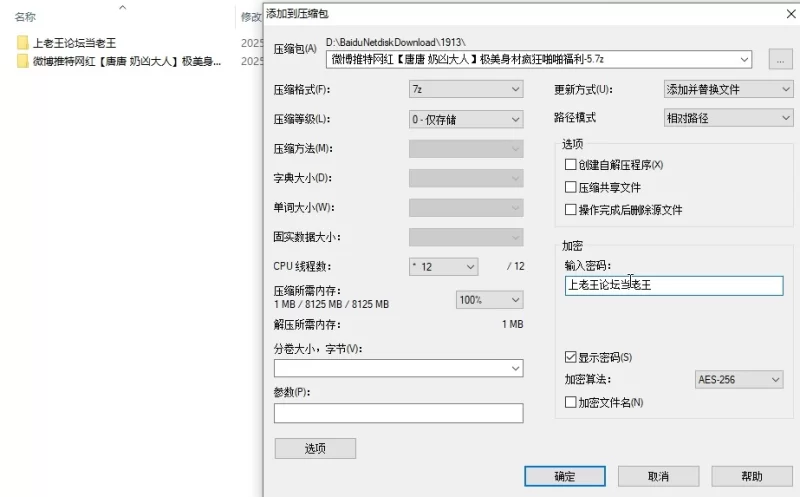Viewport: 800px width, 497px height.
Task: Check 操作完成后删除源文件 option
Action: 570,210
